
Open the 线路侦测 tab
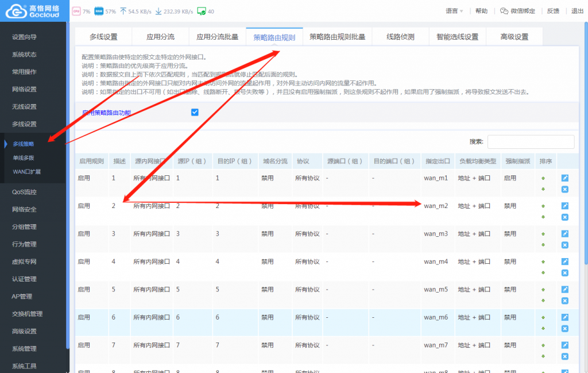[x=400, y=37]
